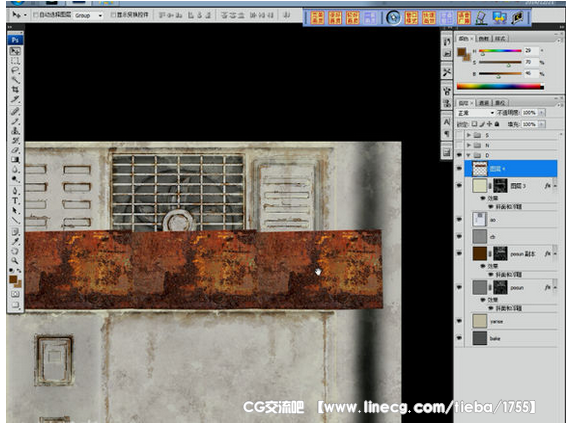Select the posun layer
568x424 pixels.
[x=511, y=287]
